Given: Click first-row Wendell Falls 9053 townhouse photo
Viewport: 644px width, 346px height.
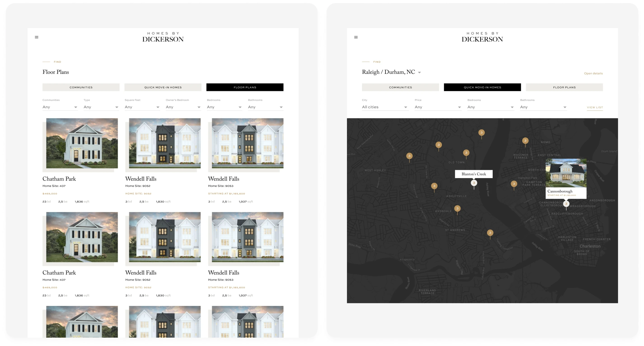Looking at the screenshot, I should pyautogui.click(x=248, y=143).
